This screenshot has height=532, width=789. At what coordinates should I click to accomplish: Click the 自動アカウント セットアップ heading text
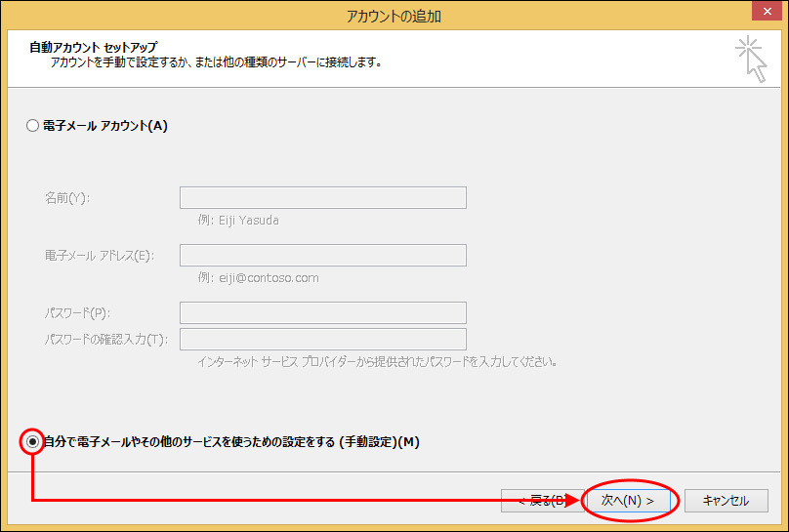[94, 47]
